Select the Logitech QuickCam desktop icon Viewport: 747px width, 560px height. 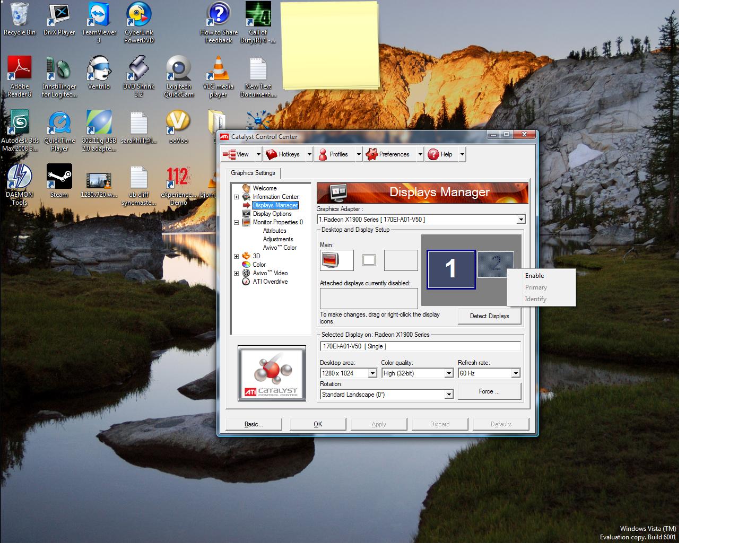[179, 77]
